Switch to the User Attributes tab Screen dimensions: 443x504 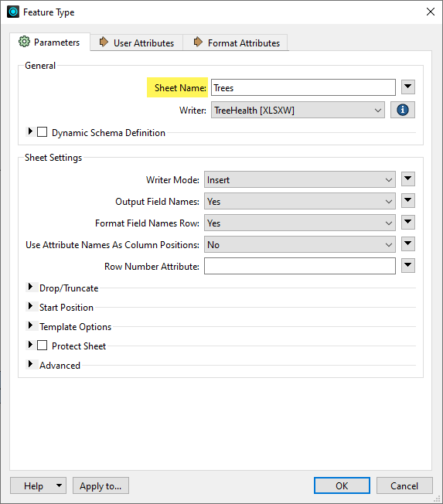(137, 43)
